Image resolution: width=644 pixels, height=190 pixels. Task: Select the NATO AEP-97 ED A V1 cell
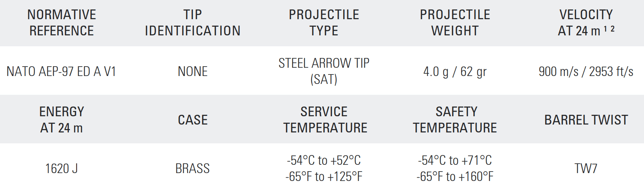coord(61,71)
